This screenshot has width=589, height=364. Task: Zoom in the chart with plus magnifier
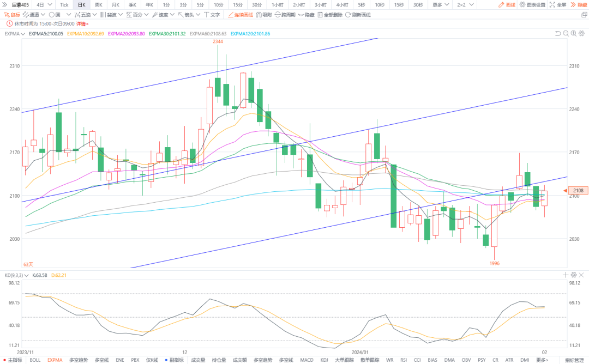coord(574,33)
